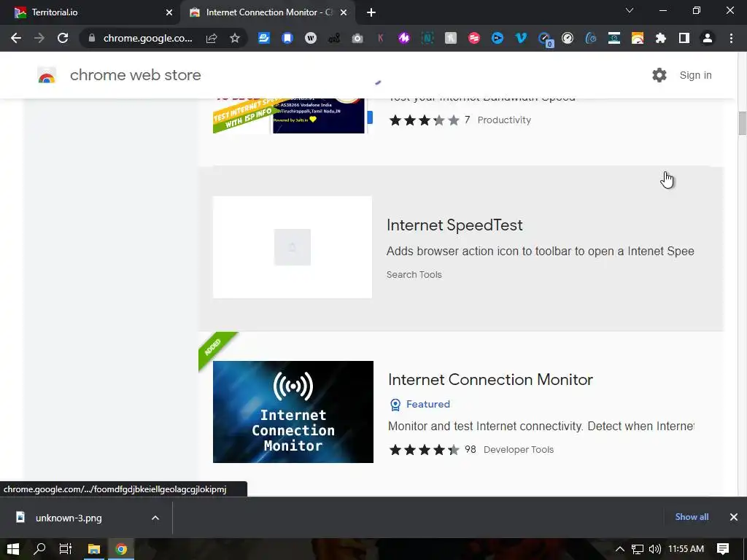Open Windows taskbar search

click(x=39, y=549)
